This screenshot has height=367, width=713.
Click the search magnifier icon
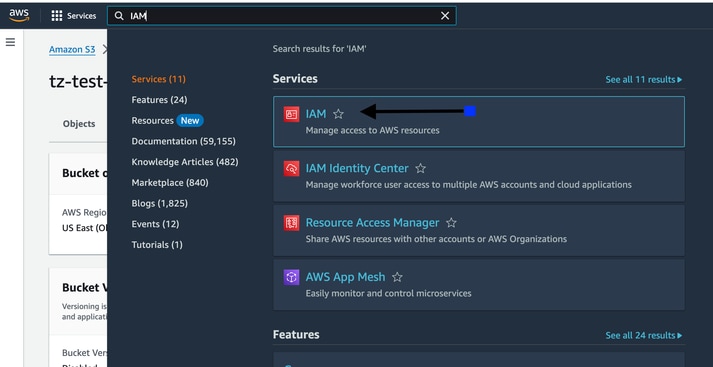[119, 16]
